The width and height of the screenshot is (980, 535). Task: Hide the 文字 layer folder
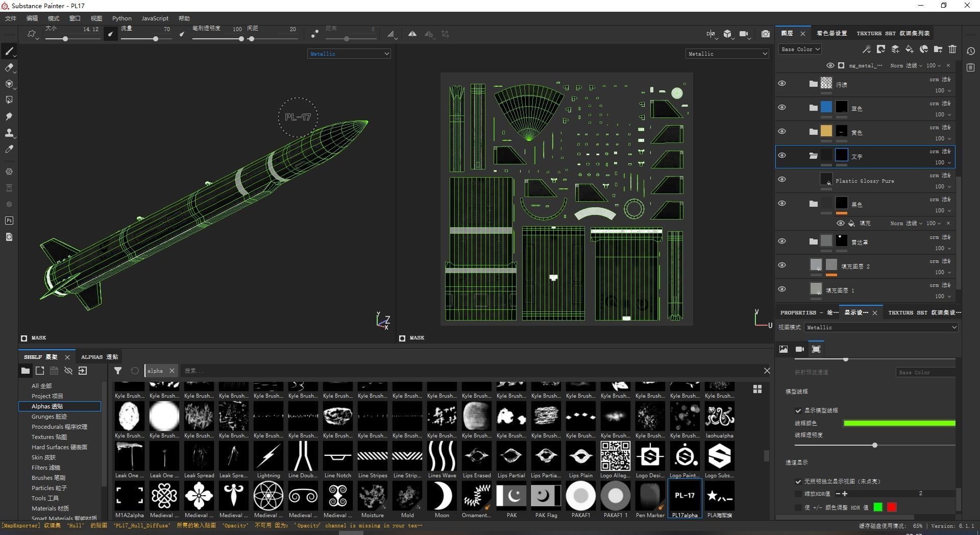(x=781, y=156)
